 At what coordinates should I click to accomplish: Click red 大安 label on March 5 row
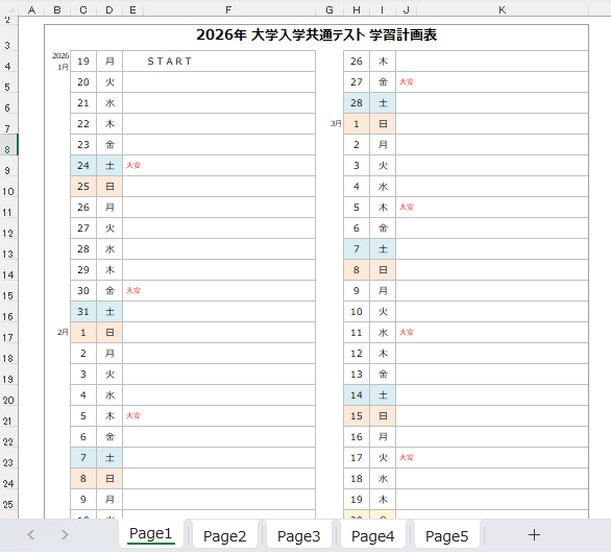click(406, 207)
